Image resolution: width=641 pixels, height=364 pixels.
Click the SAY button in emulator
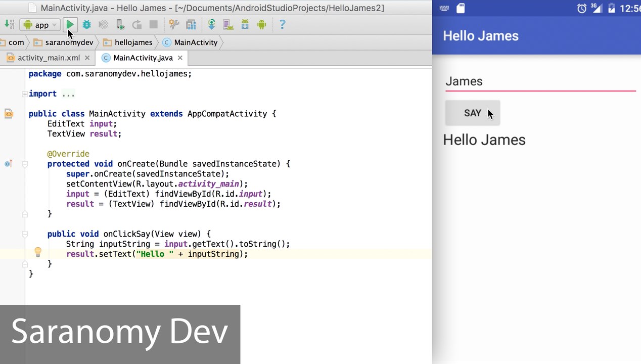[x=473, y=113]
